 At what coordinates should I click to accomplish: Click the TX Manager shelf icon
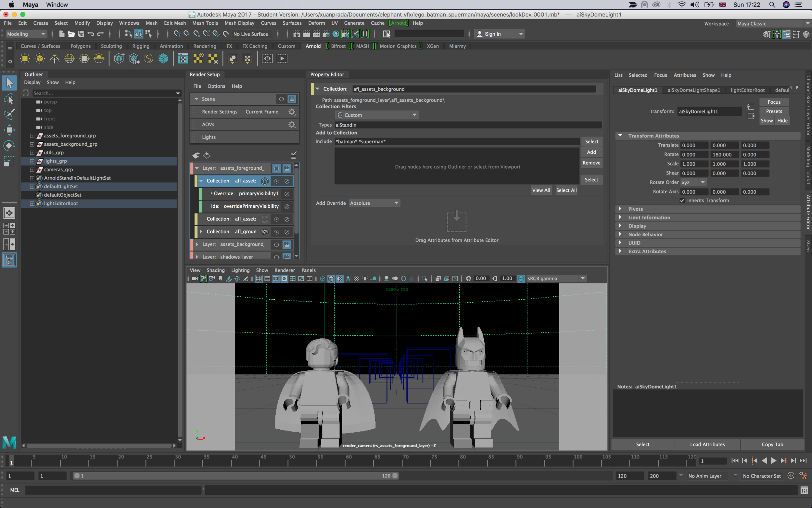(183, 59)
